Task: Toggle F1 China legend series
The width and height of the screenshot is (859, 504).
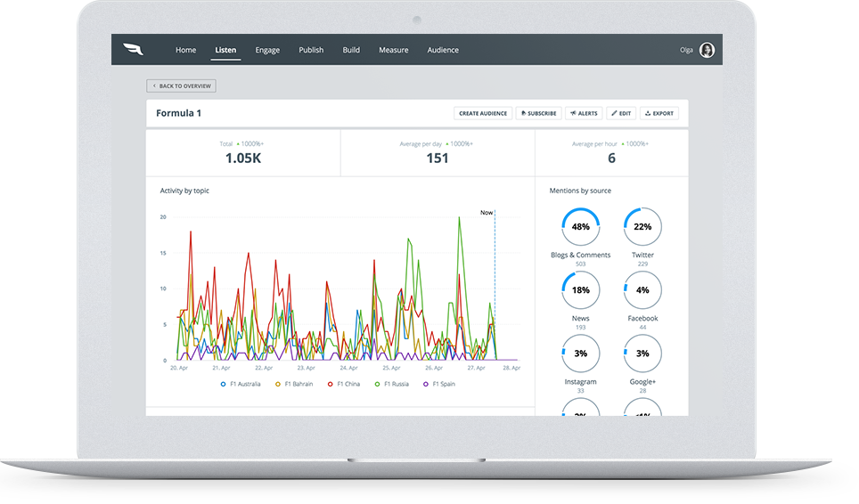Action: click(344, 384)
